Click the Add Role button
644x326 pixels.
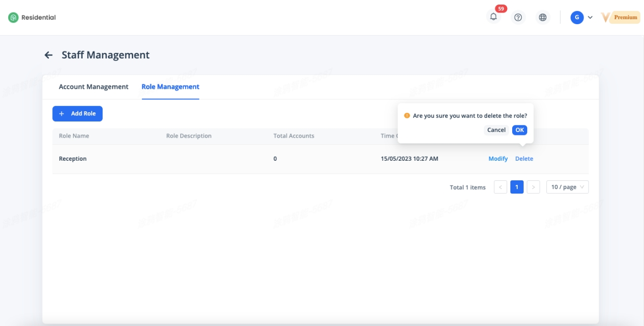(77, 114)
